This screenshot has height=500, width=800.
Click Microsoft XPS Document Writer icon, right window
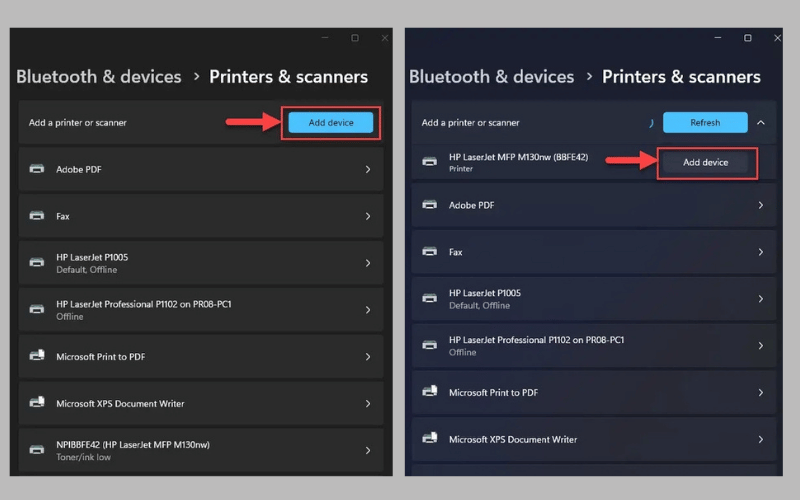point(430,438)
